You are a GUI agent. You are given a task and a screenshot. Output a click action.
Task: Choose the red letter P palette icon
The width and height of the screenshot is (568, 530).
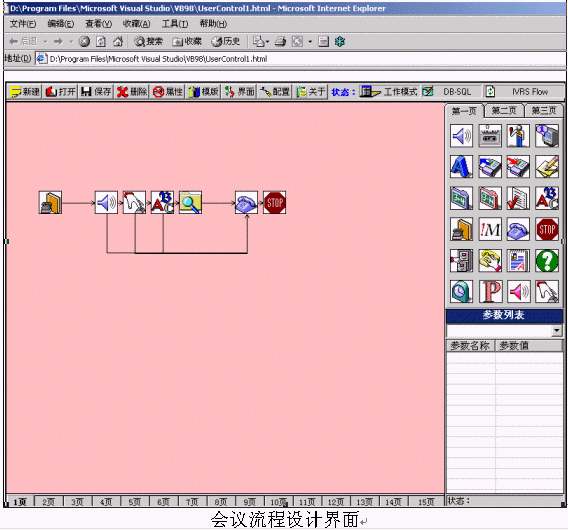pyautogui.click(x=490, y=291)
